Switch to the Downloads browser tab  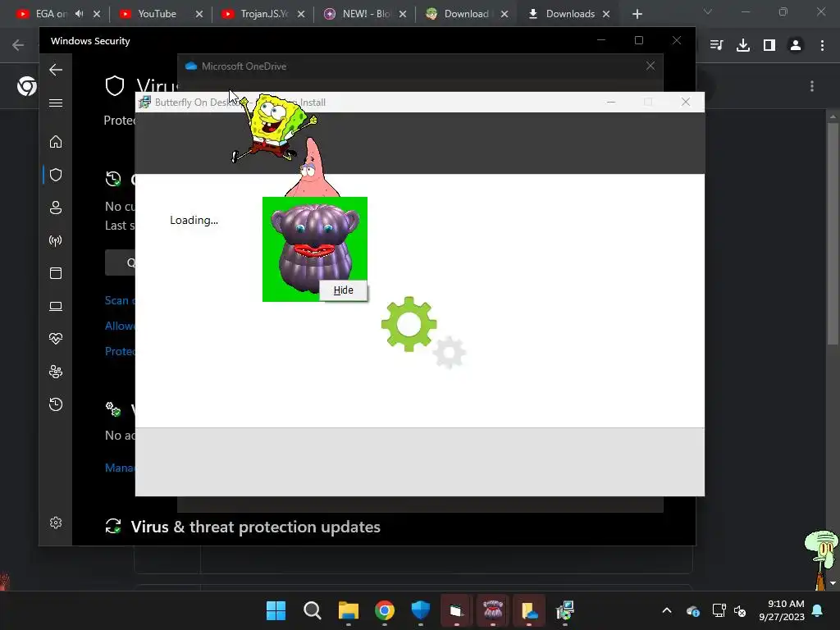coord(570,14)
